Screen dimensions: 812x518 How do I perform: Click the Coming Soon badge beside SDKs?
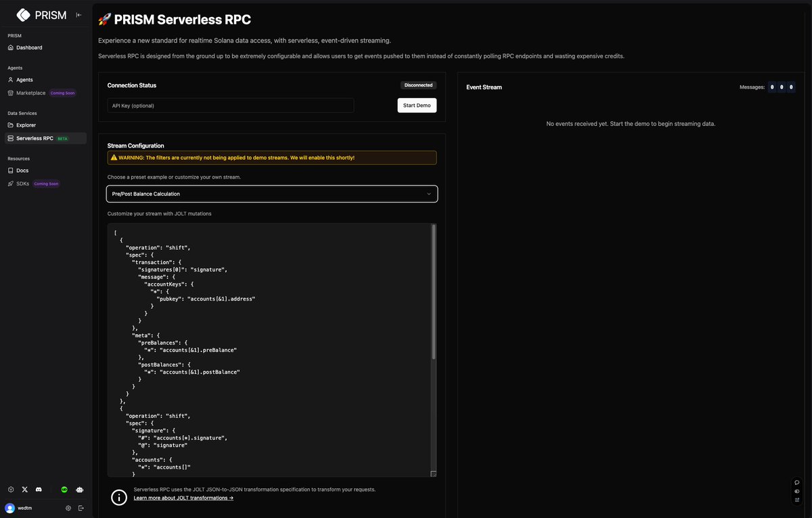pos(46,184)
